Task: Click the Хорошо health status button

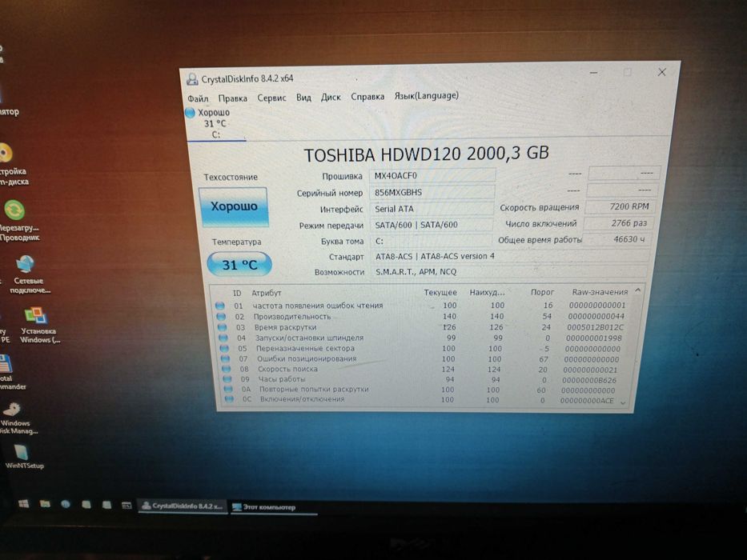Action: [234, 206]
